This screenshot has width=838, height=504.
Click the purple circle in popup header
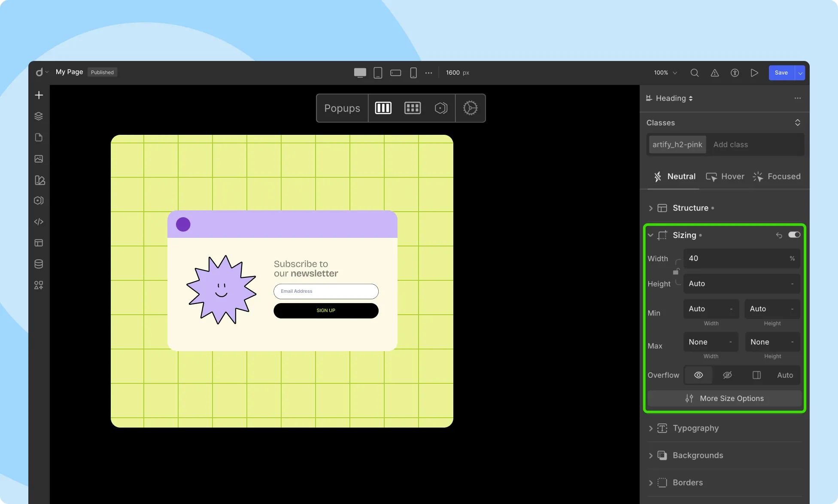(x=183, y=224)
